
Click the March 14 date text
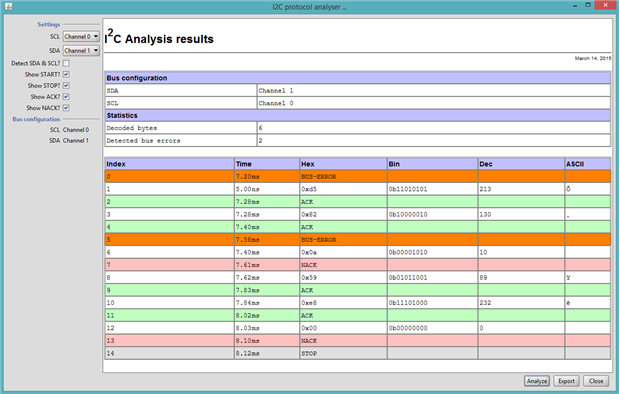[593, 58]
